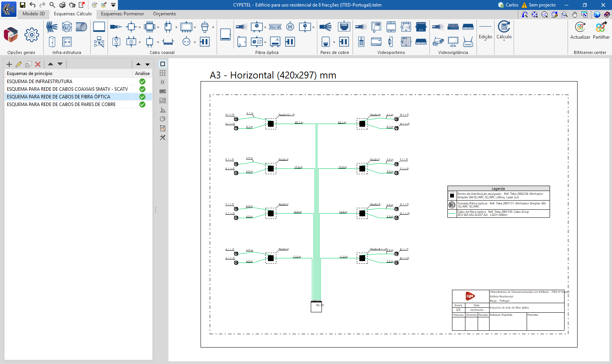Open general options gear icon
Viewport: 612px width, 364px height.
pos(31,35)
